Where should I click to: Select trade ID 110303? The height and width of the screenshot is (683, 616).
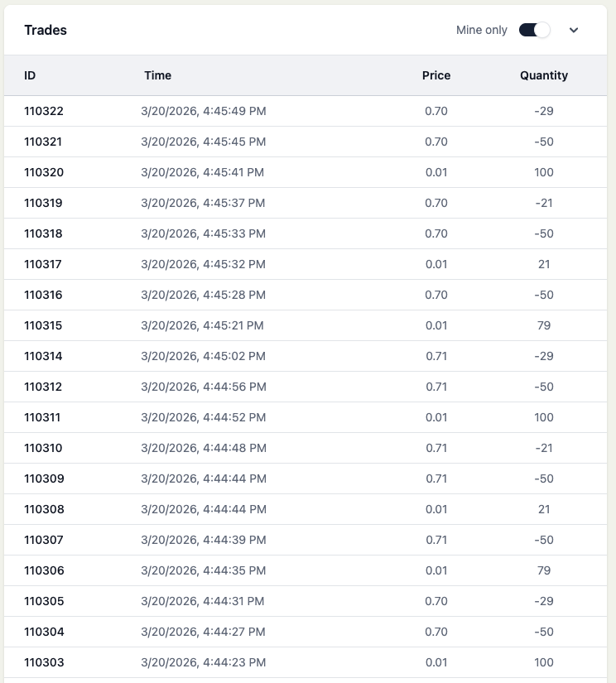(44, 662)
